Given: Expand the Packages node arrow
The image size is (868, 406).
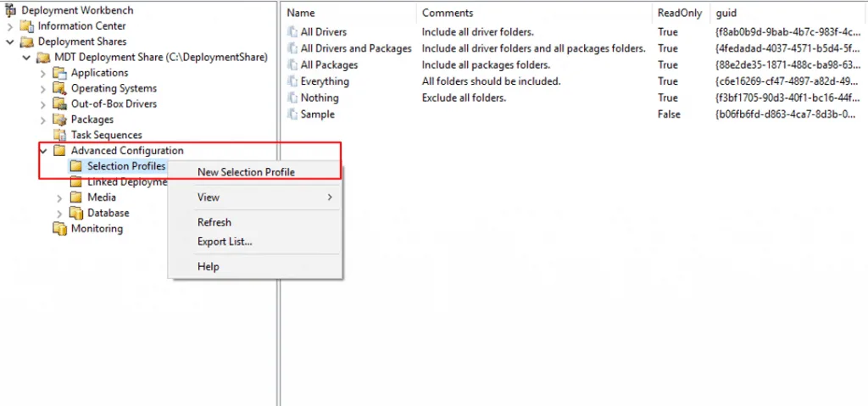Looking at the screenshot, I should pos(42,119).
